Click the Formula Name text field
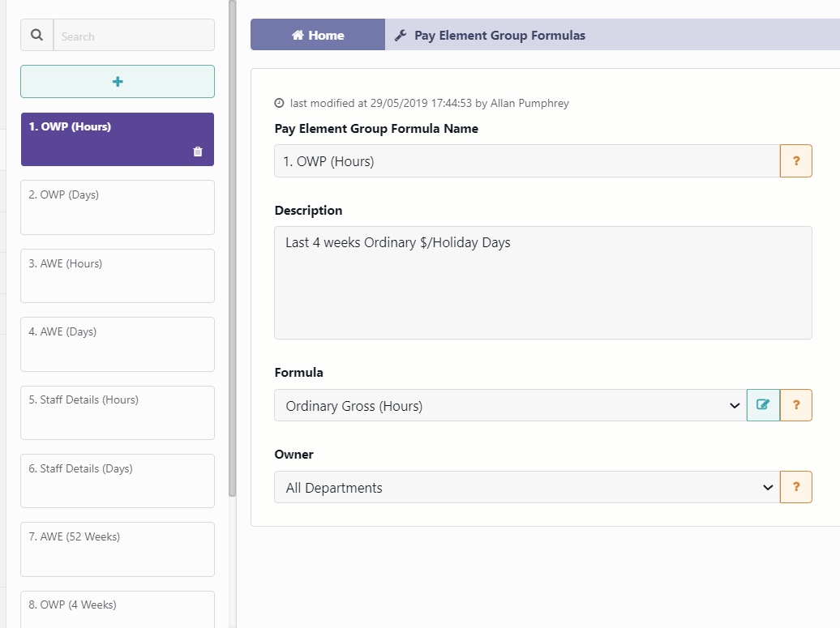840x628 pixels. pyautogui.click(x=526, y=160)
